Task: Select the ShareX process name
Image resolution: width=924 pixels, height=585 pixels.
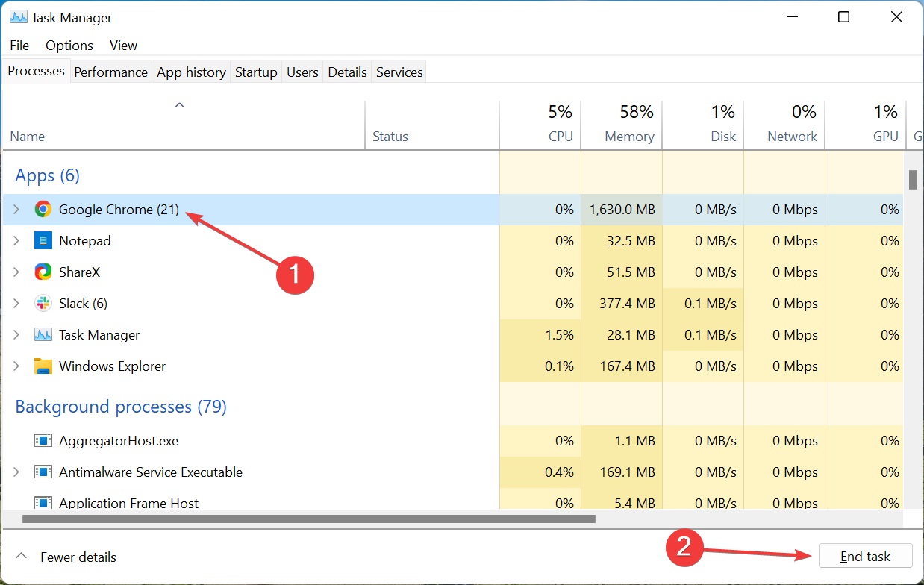Action: tap(79, 272)
